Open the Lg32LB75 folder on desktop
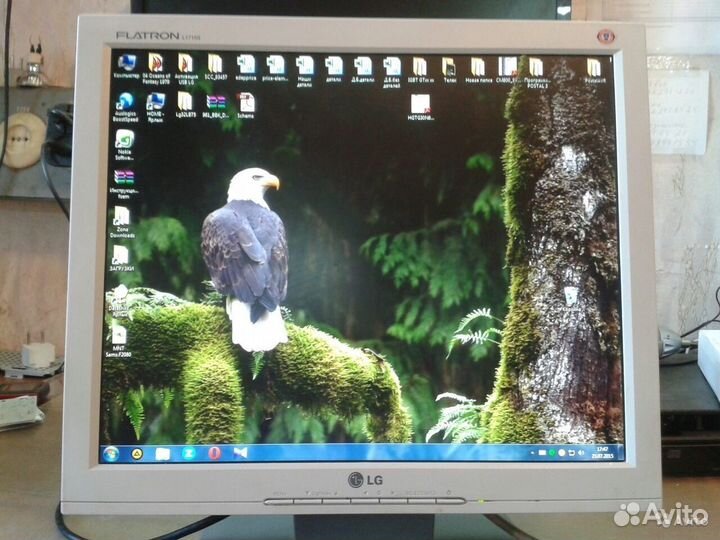 click(185, 102)
